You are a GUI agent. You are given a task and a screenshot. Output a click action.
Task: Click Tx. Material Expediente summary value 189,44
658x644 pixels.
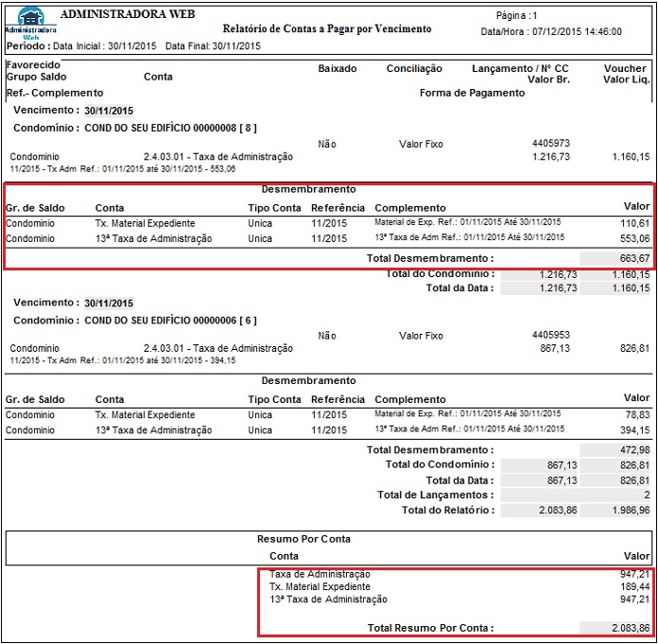point(634,586)
